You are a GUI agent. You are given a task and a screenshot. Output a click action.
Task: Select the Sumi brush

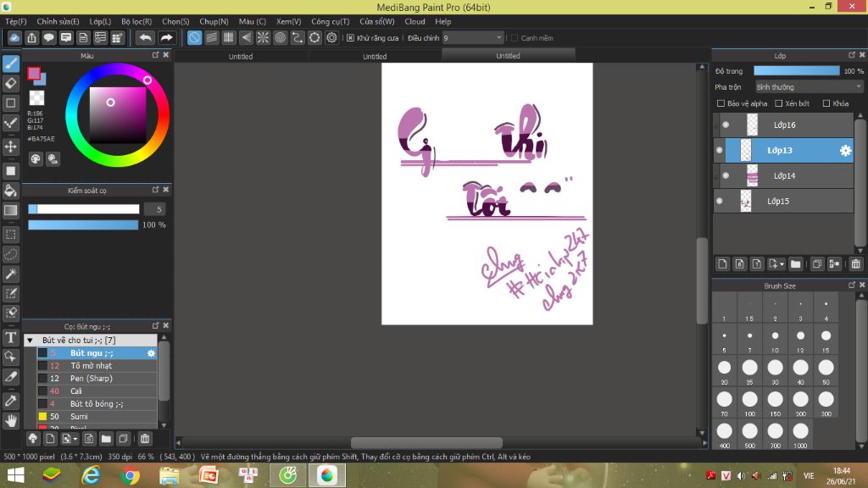[97, 417]
